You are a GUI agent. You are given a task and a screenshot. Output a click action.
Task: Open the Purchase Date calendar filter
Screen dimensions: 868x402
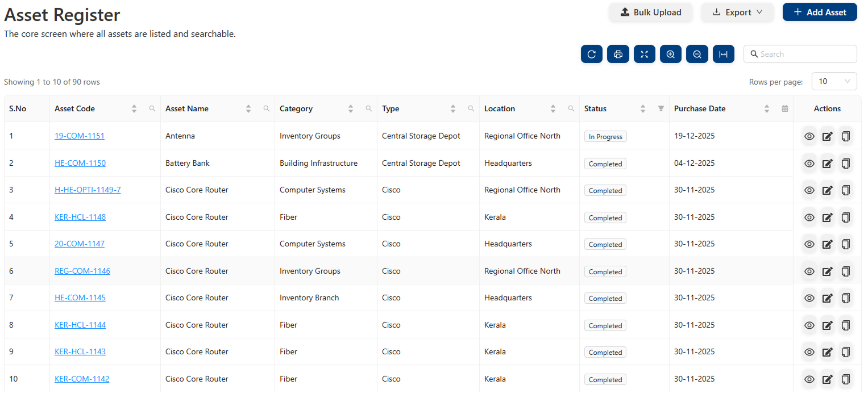coord(785,108)
